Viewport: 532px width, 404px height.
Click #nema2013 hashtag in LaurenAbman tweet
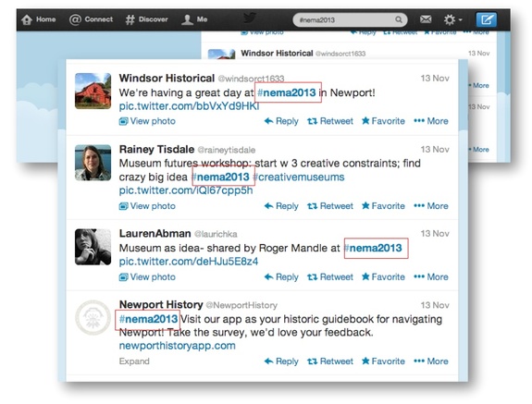tap(373, 248)
